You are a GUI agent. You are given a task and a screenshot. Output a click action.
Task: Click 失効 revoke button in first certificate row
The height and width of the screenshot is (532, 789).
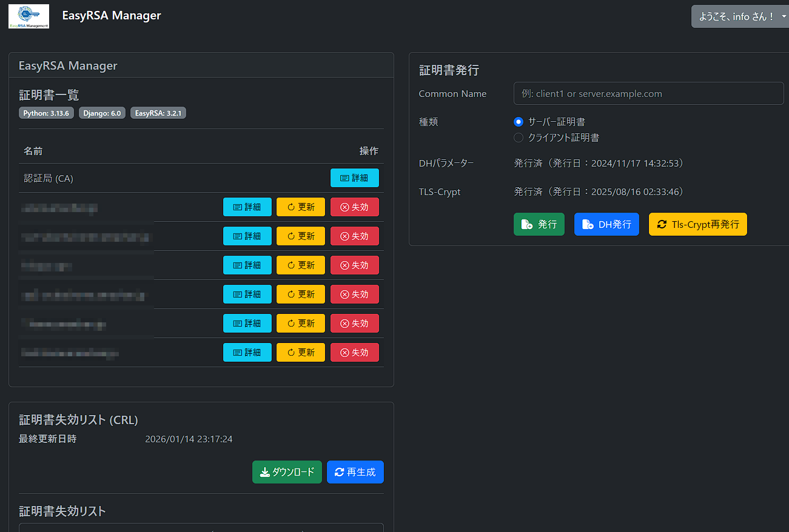coord(354,207)
